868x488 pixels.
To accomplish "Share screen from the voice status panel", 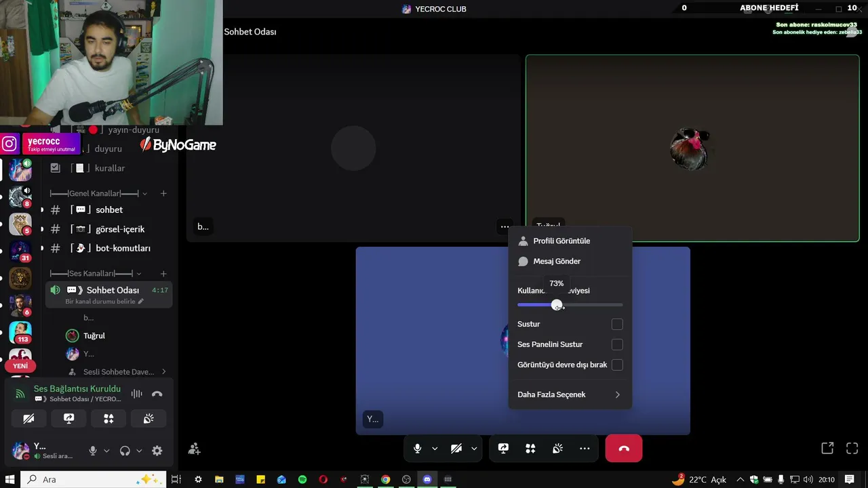I will coord(68,419).
